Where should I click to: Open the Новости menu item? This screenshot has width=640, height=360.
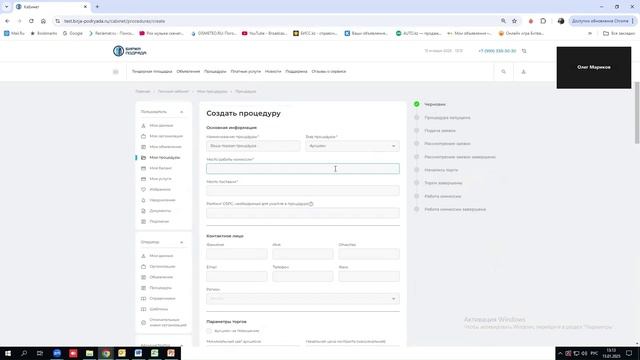click(273, 72)
